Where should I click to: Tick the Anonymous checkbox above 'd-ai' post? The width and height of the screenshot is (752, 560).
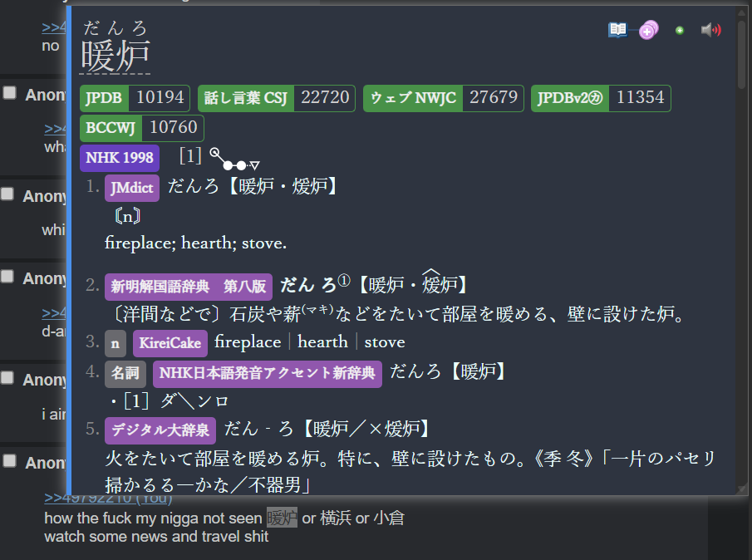coord(7,276)
